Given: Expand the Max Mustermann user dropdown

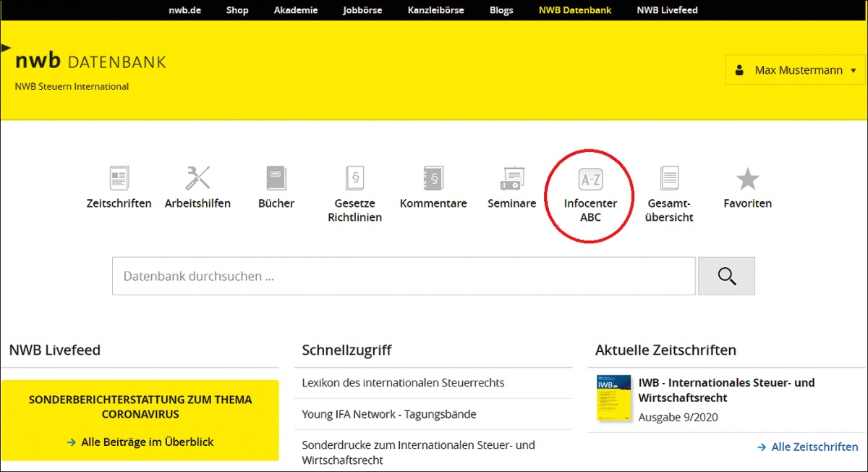Looking at the screenshot, I should [x=795, y=70].
